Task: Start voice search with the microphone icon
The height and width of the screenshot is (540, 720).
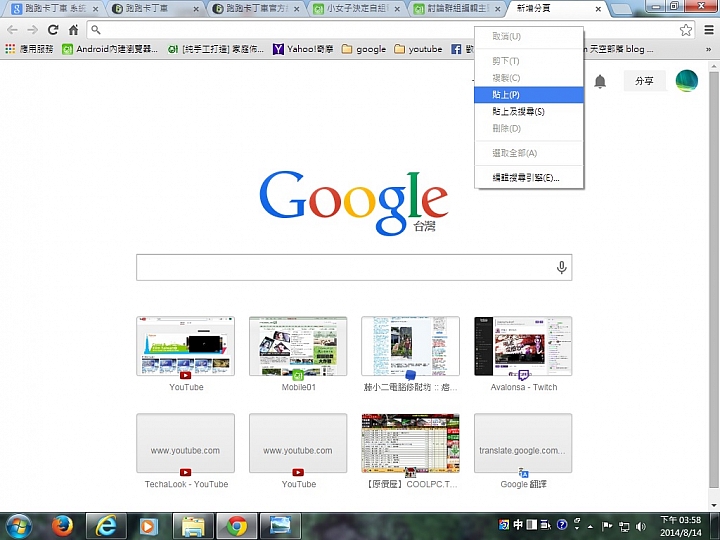Action: tap(561, 267)
